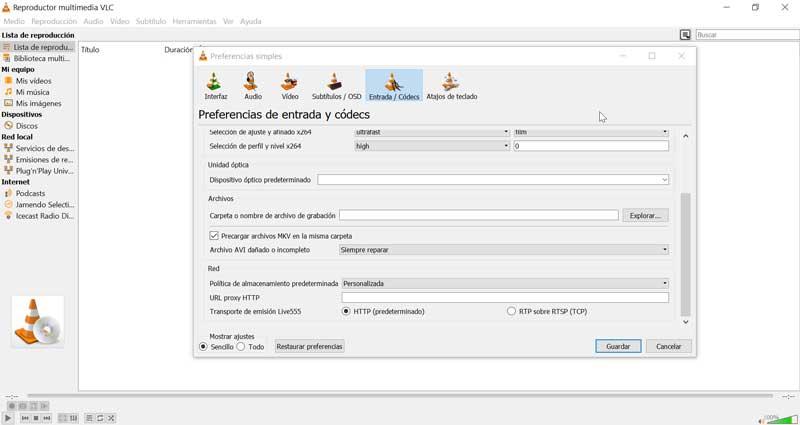Screen dimensions: 800x425
Task: Open the Subtítulos / OSD preferences category
Action: (336, 85)
